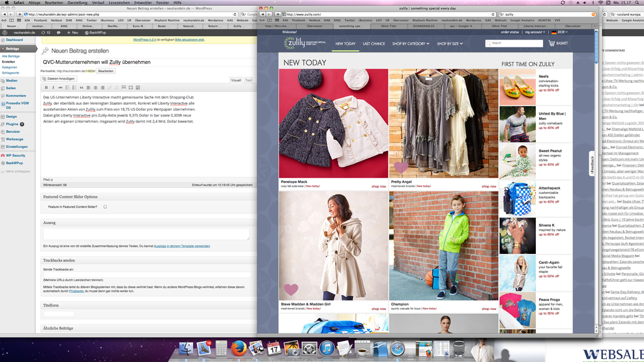Click the Feedback side tab on Zulily

coord(592,165)
